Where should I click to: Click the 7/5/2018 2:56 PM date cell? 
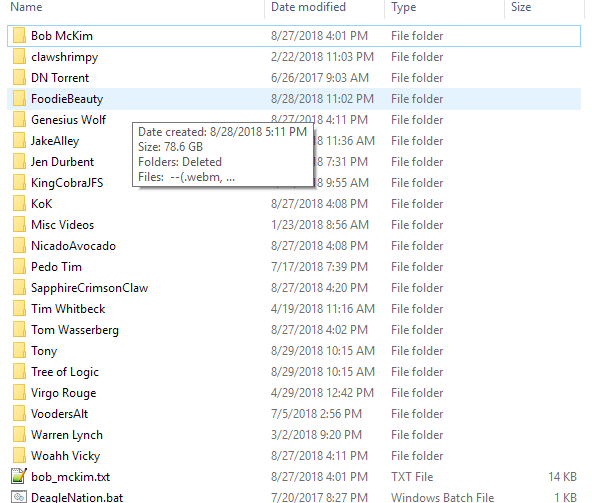coord(316,414)
